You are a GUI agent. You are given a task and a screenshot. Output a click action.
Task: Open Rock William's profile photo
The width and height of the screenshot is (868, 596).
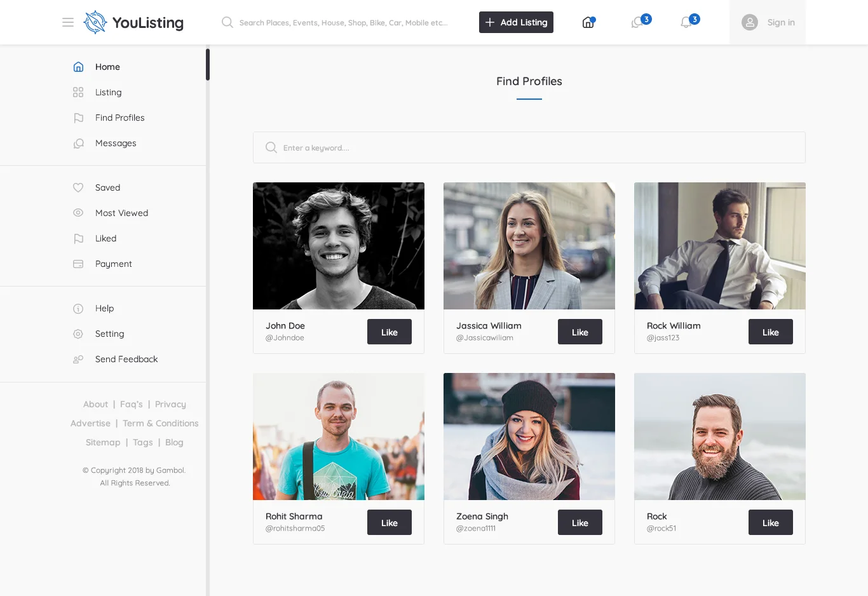719,246
